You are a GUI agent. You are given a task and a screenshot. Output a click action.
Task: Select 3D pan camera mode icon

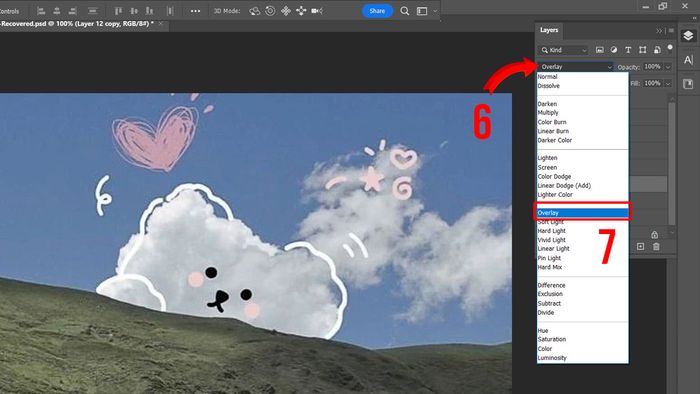coord(286,11)
